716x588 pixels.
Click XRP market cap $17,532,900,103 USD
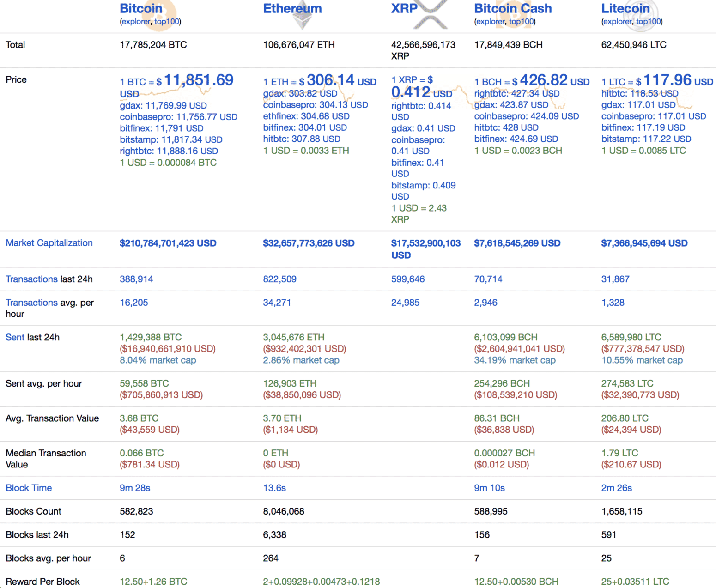pyautogui.click(x=426, y=249)
